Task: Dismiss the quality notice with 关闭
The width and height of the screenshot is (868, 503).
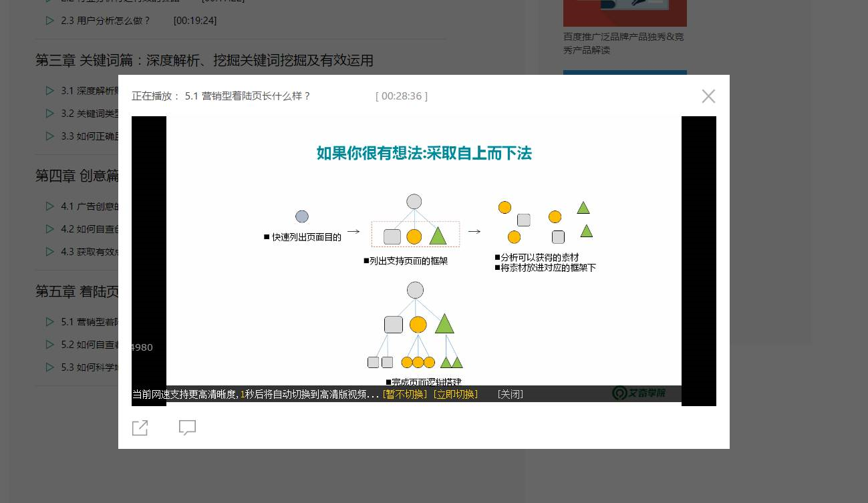Action: (x=510, y=394)
